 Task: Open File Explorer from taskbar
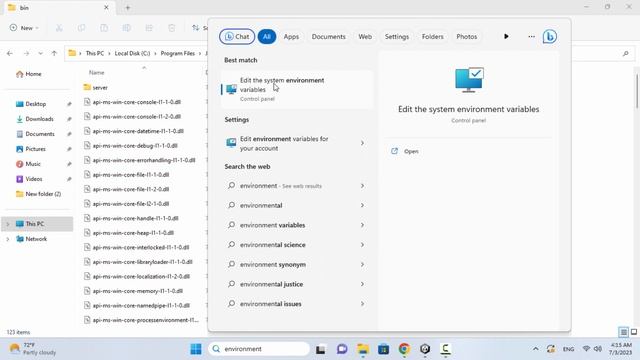click(363, 349)
